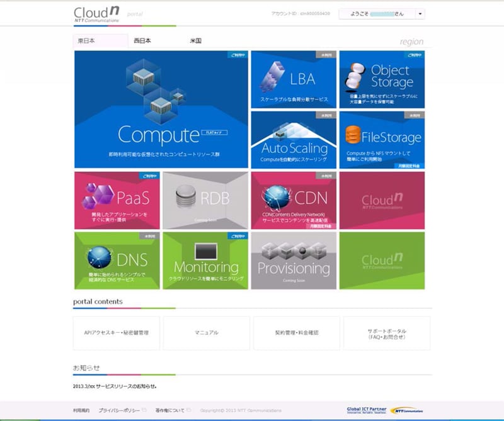This screenshot has width=504, height=421.
Task: Open the 利用規約 footer link
Action: (81, 410)
